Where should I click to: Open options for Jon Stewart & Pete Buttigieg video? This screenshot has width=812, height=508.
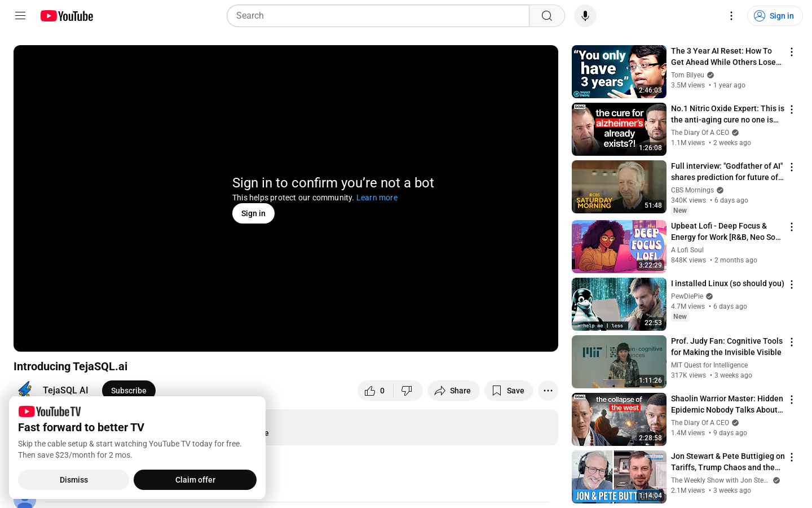tap(792, 457)
